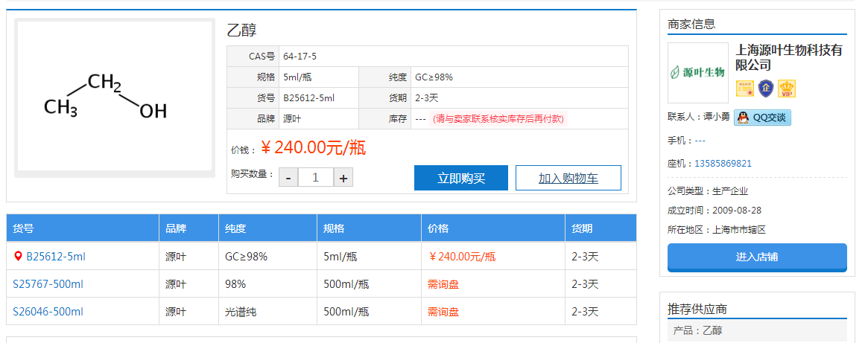Open the B25612-5ml product link
Image resolution: width=868 pixels, height=343 pixels.
tap(56, 257)
